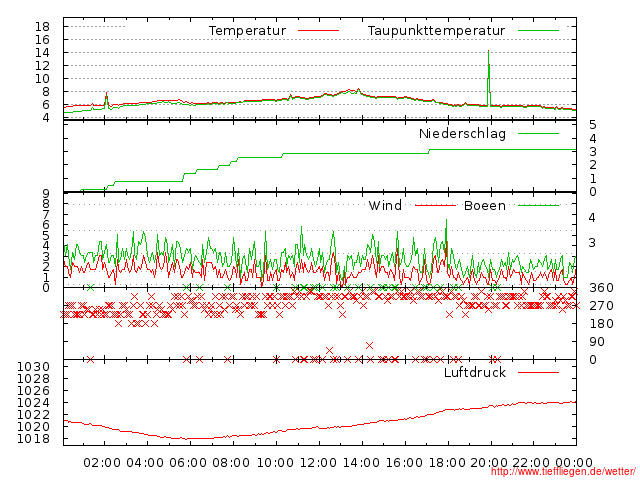Viewport: 640px width, 480px height.
Task: Click the Taupunkttemperatur legend label
Action: tap(436, 31)
